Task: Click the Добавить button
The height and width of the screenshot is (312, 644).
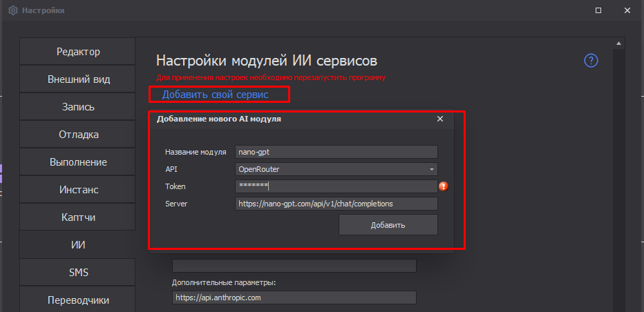Action: pyautogui.click(x=388, y=225)
